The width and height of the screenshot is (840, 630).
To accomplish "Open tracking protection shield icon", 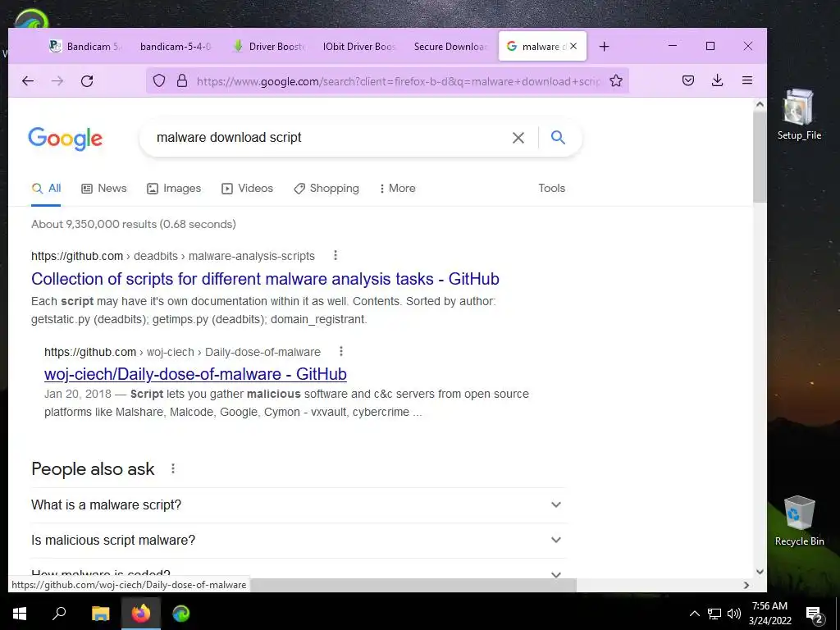I will [159, 81].
